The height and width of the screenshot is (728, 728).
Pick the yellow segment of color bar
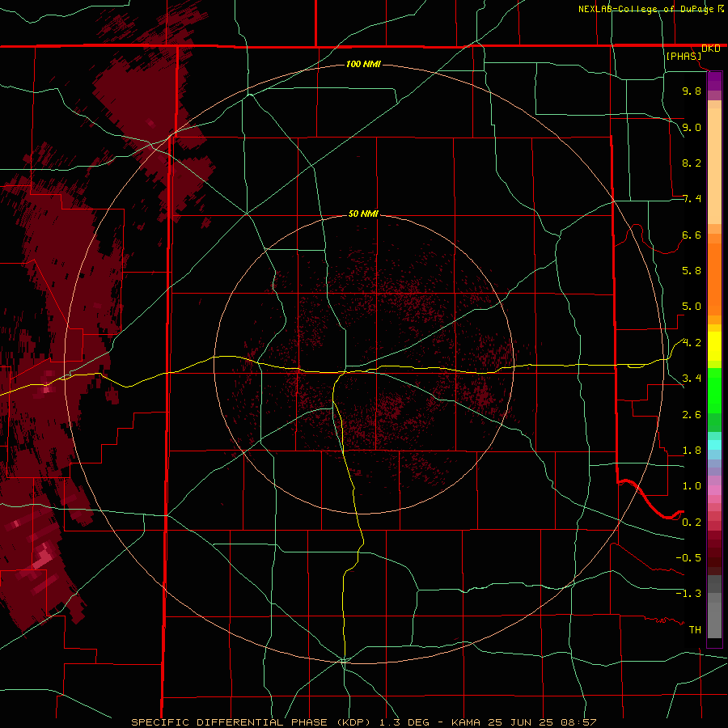coord(714,346)
